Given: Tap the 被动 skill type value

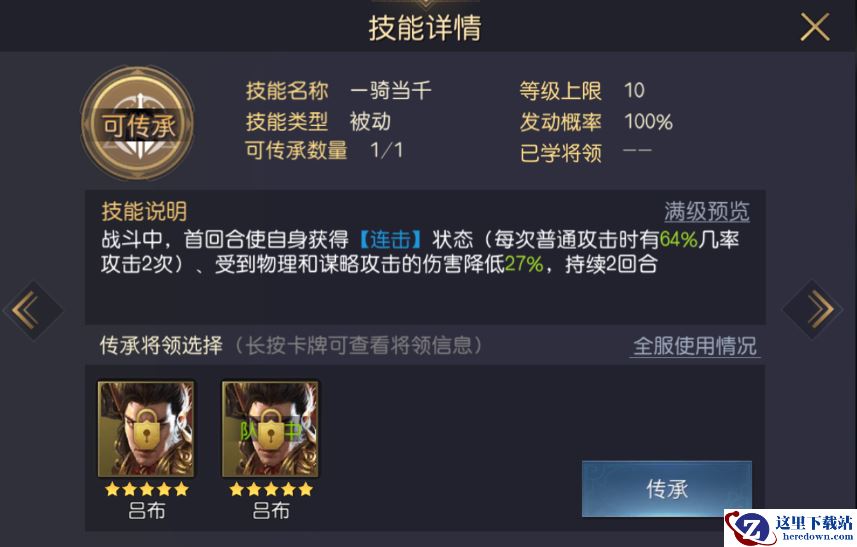Looking at the screenshot, I should click(370, 121).
